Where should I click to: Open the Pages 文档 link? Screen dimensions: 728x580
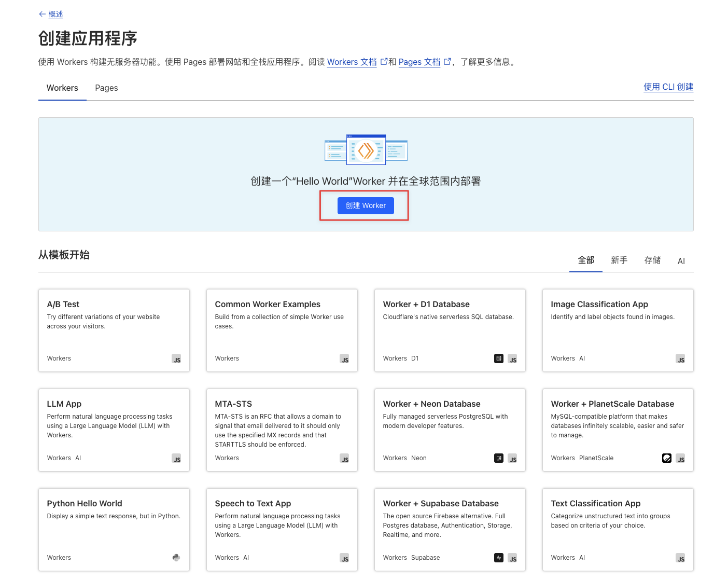pos(419,62)
